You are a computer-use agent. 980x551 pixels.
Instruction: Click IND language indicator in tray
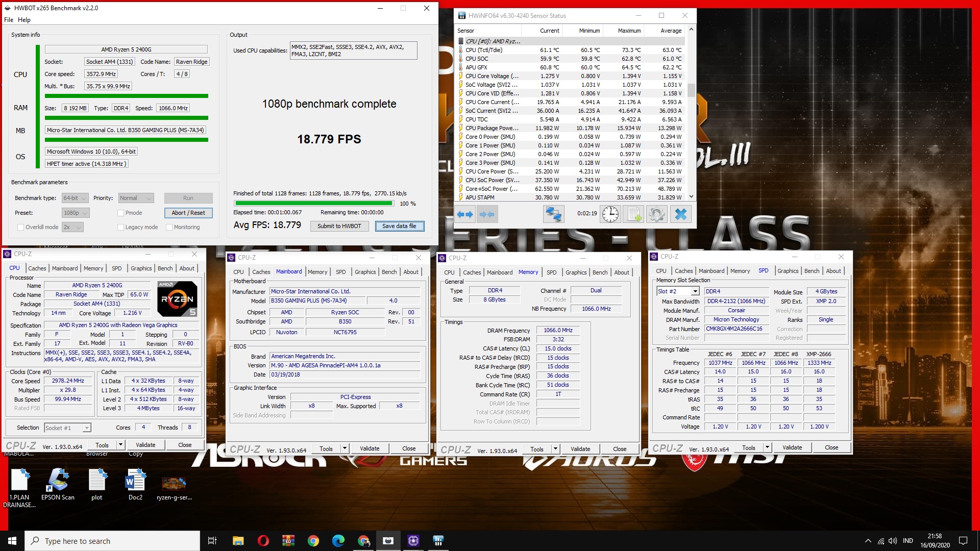pos(908,541)
